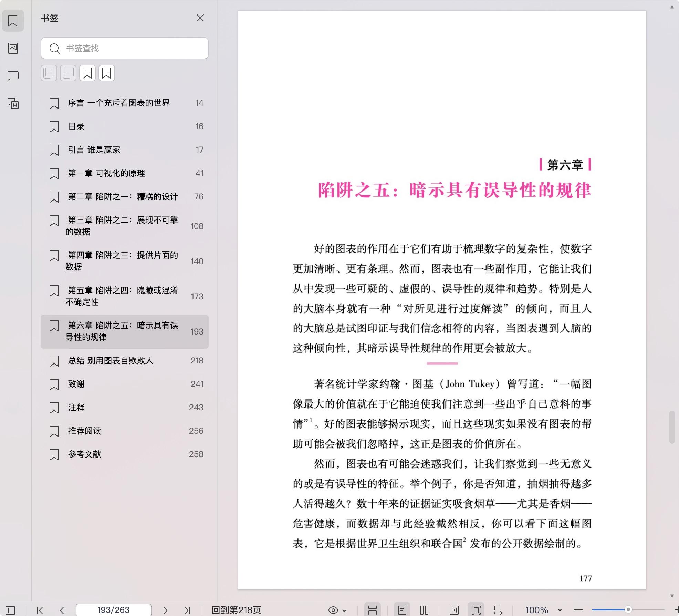Open bookmark 第五章 陷阱之四:隐藏或混淆不确定性
The height and width of the screenshot is (616, 679).
click(125, 296)
